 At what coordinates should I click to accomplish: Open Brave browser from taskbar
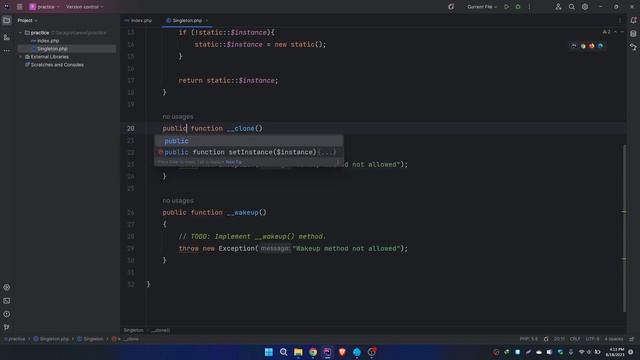[342, 352]
